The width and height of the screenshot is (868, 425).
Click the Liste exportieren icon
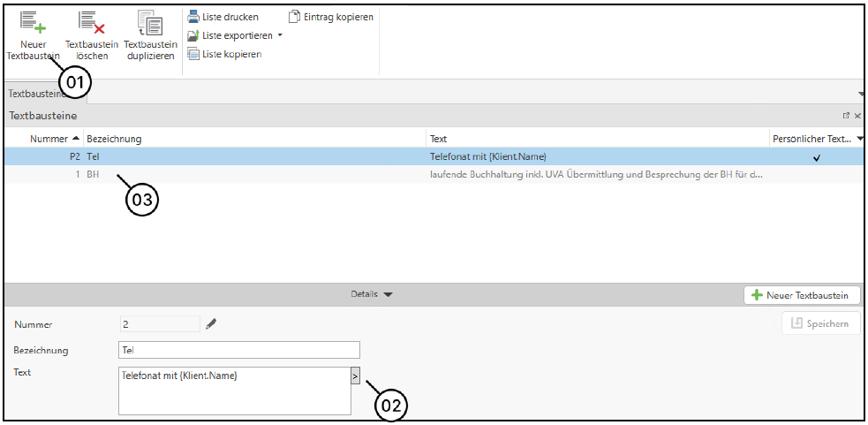pos(193,35)
